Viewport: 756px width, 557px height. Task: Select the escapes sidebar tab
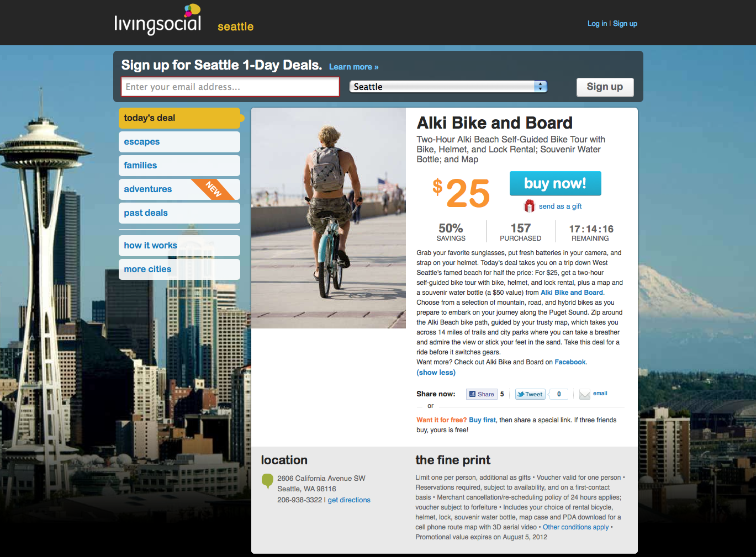pos(179,142)
